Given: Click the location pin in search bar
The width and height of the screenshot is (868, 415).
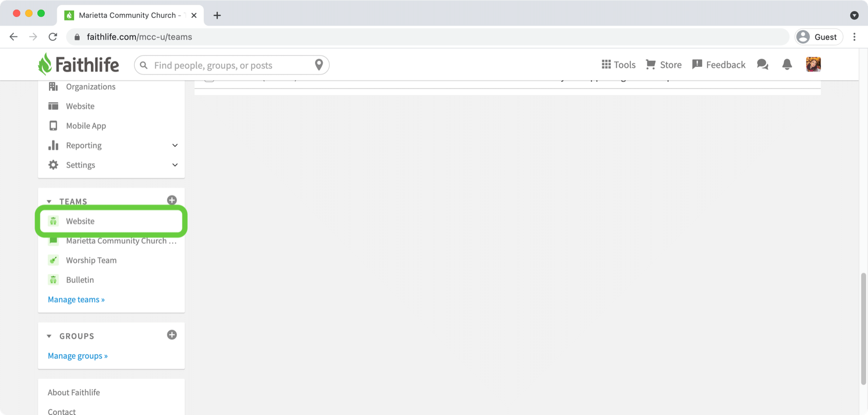Looking at the screenshot, I should click(319, 65).
